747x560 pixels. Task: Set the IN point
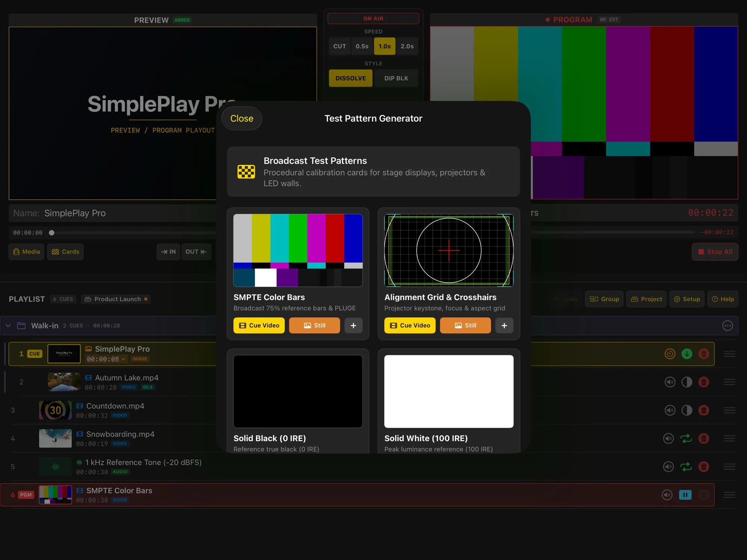click(168, 252)
